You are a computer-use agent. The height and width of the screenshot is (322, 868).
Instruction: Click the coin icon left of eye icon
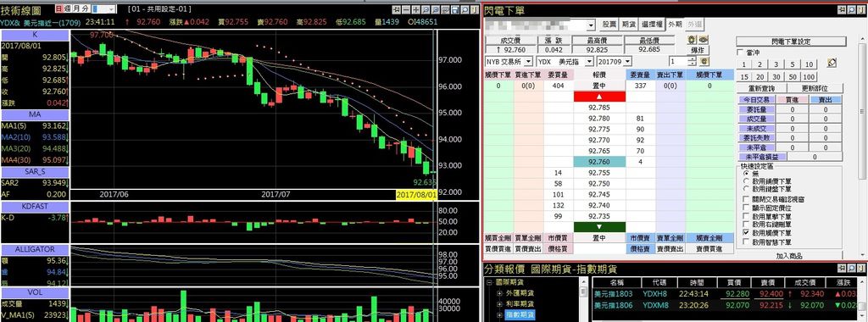[691, 40]
